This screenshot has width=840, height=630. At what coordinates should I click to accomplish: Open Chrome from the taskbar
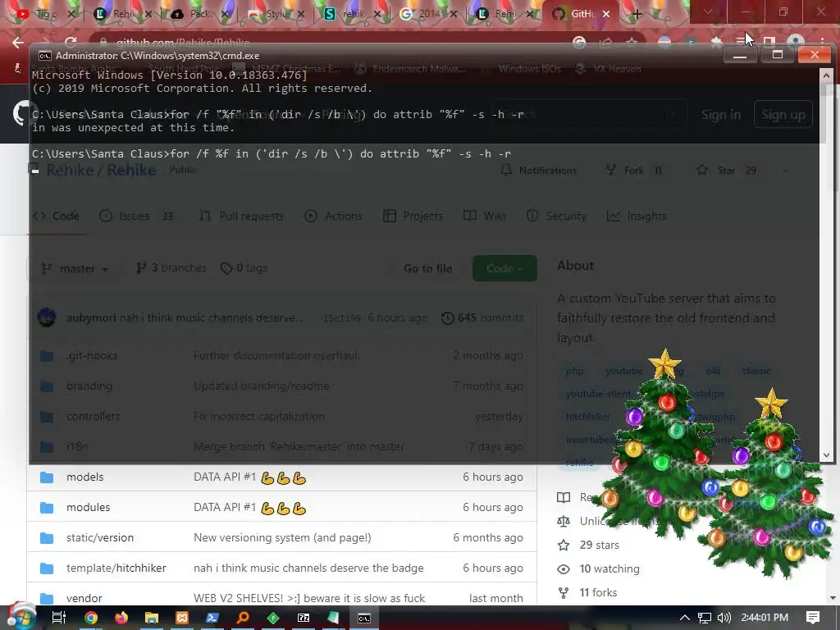(91, 618)
